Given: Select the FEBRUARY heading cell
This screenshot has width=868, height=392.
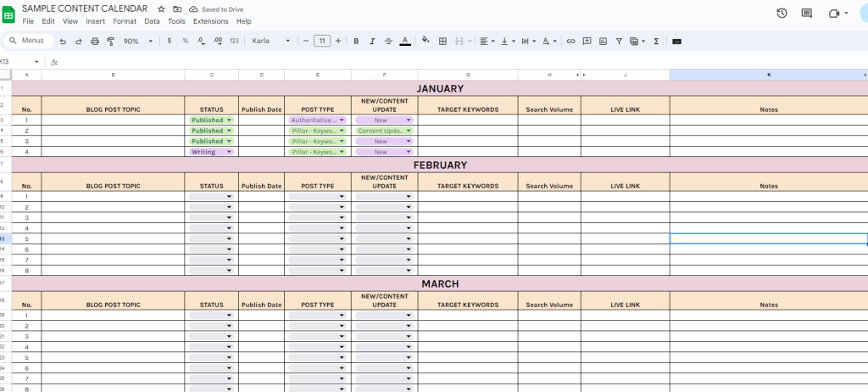Looking at the screenshot, I should pyautogui.click(x=440, y=165).
